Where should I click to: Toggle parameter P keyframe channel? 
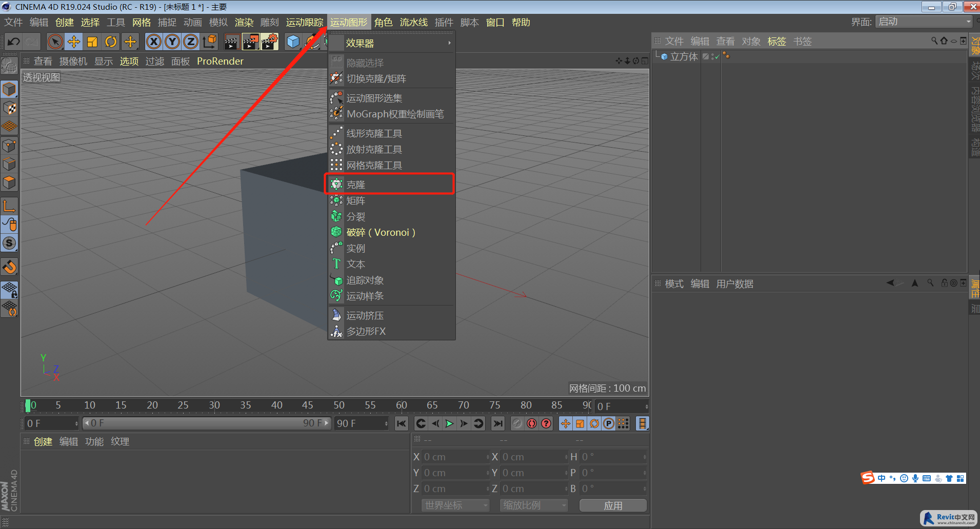[x=609, y=423]
